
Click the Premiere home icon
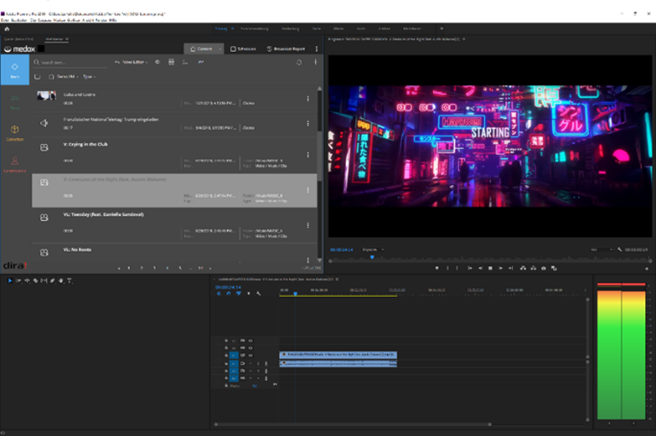[x=6, y=31]
